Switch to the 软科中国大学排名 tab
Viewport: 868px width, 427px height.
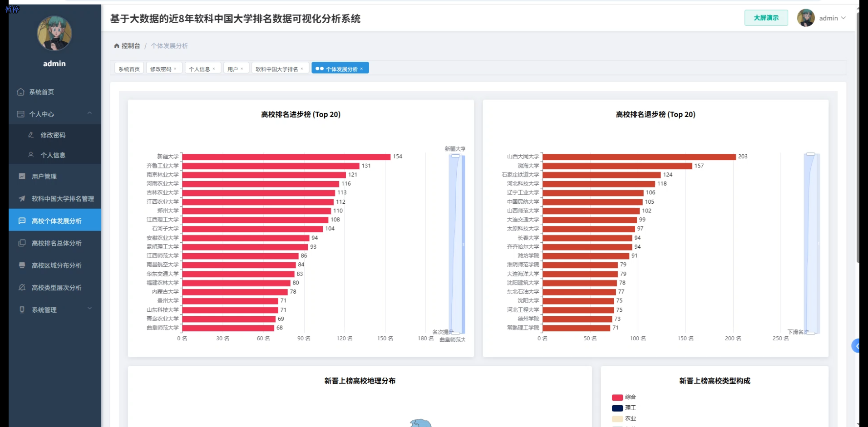point(276,69)
